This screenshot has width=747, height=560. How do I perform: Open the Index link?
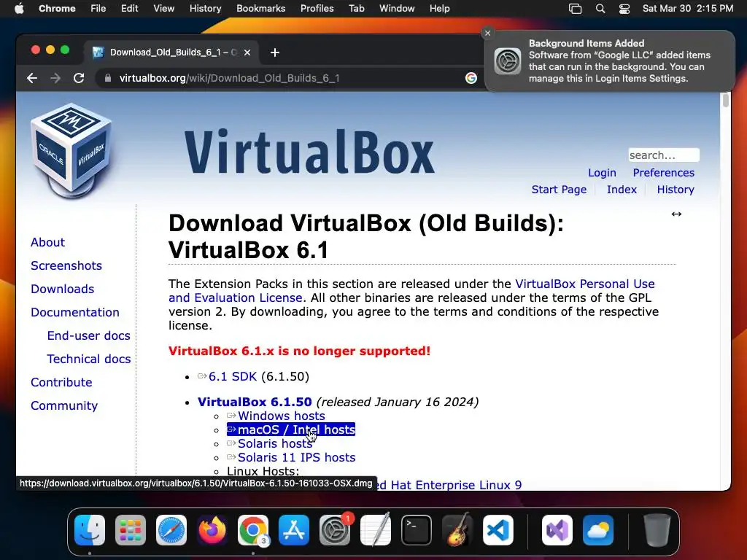coord(622,190)
